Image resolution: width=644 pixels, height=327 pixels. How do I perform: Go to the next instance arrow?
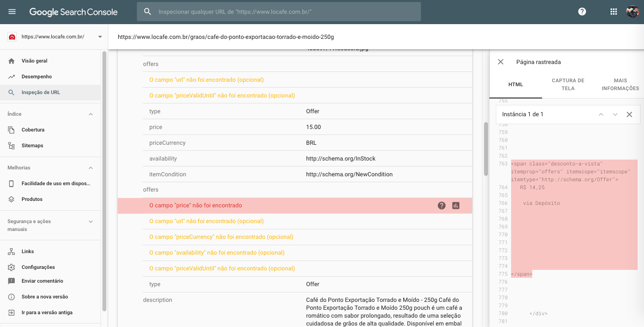(x=615, y=114)
